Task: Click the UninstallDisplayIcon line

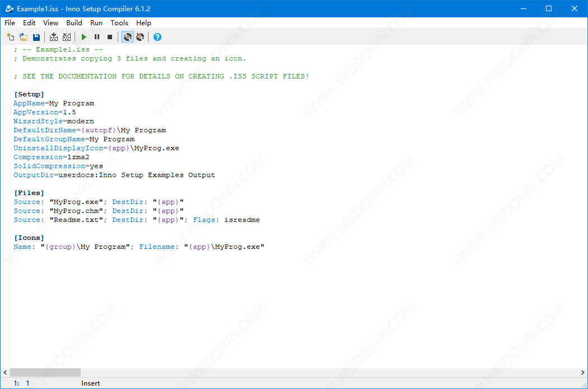Action: [96, 148]
